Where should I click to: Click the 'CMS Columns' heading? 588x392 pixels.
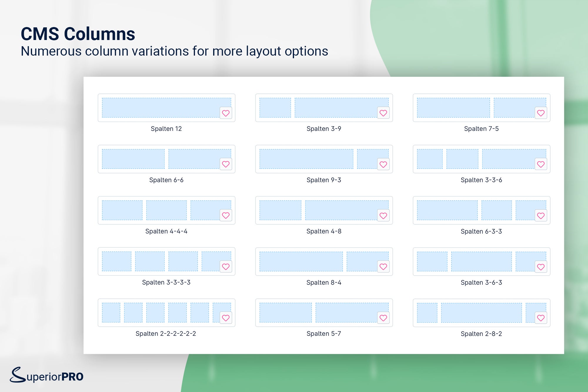pyautogui.click(x=78, y=34)
